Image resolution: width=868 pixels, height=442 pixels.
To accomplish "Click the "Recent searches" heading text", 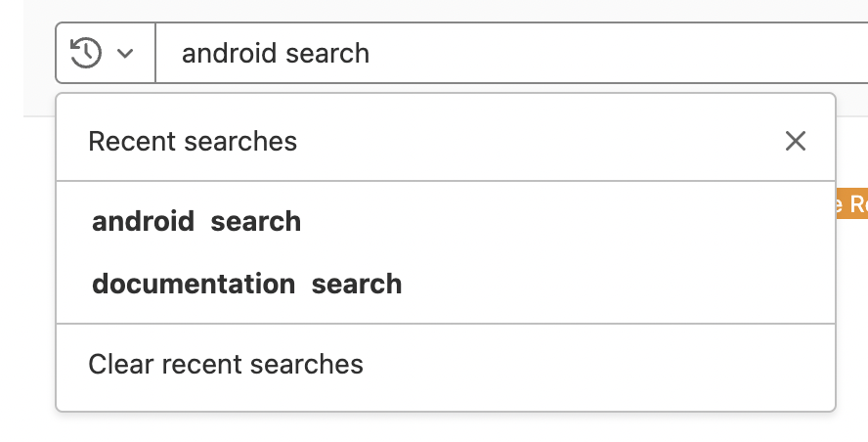I will pos(193,141).
